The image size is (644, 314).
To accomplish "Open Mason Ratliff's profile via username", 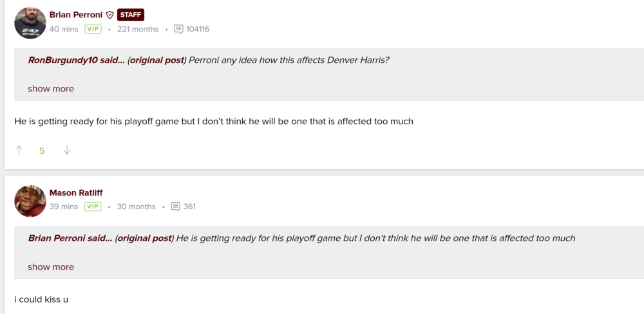I will tap(76, 193).
